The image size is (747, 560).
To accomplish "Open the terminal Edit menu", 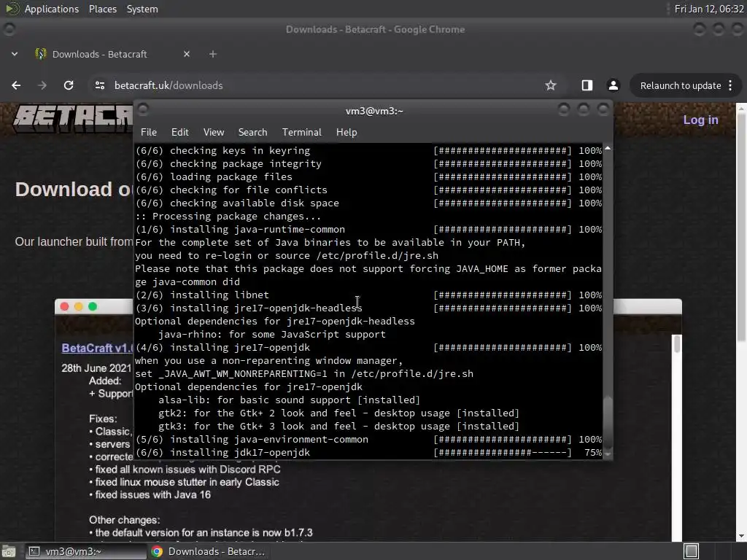I will (x=179, y=133).
